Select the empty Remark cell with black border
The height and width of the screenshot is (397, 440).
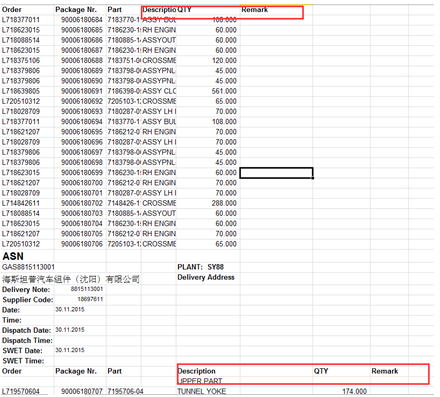(x=276, y=173)
